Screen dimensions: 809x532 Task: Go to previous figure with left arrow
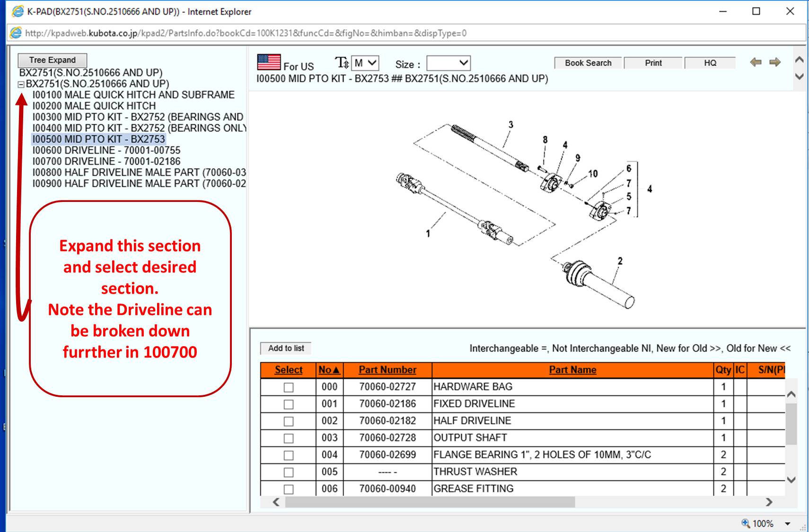point(756,62)
